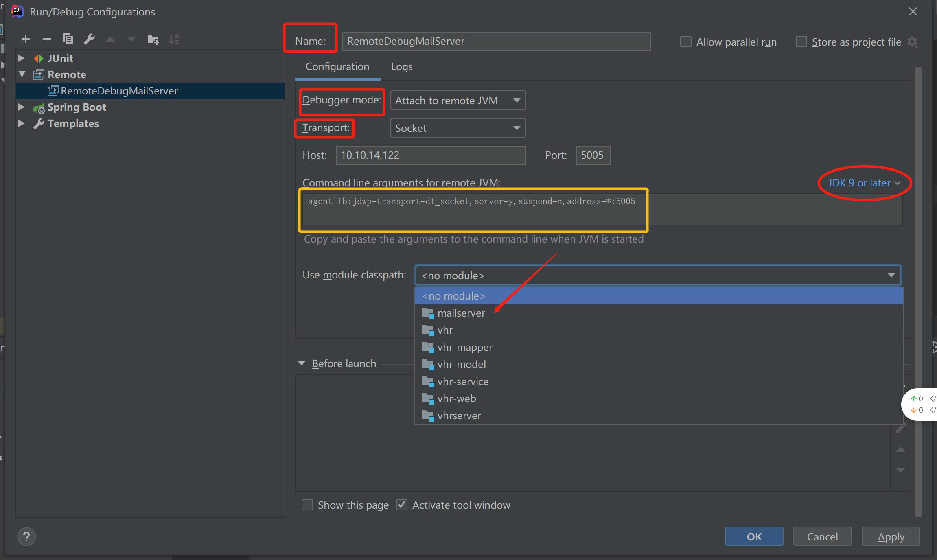Click the Create New Folder icon
The width and height of the screenshot is (937, 560).
153,39
